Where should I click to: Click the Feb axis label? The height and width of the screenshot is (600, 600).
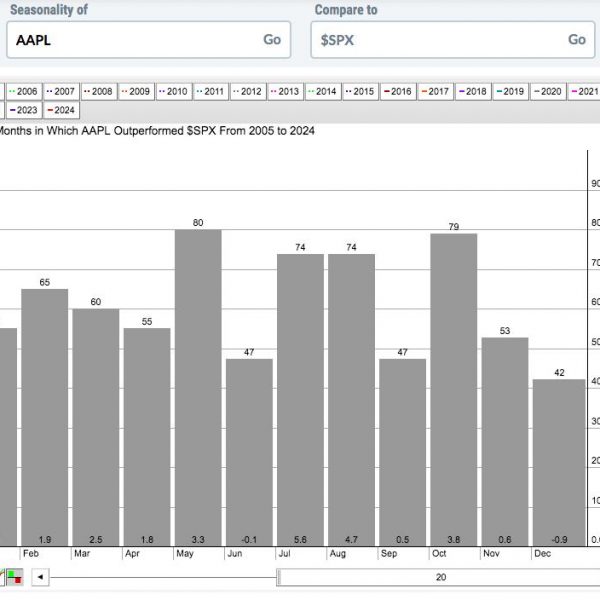[x=31, y=553]
